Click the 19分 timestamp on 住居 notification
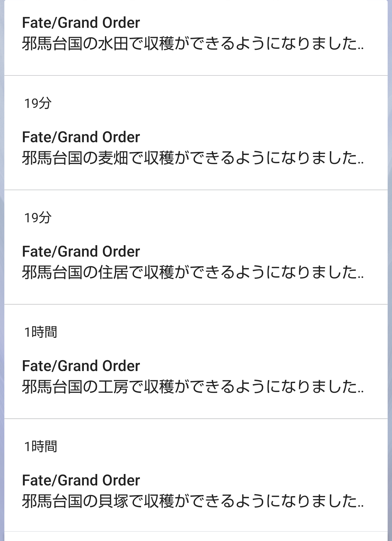Image resolution: width=392 pixels, height=541 pixels. [x=38, y=218]
